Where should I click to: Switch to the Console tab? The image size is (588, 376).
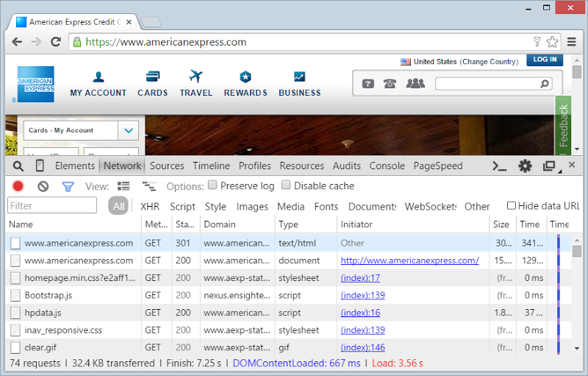387,166
